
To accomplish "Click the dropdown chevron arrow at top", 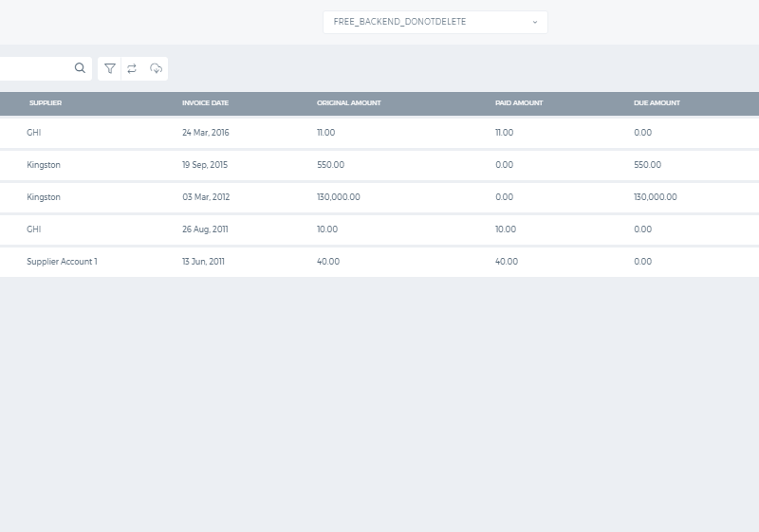I will 535,22.
